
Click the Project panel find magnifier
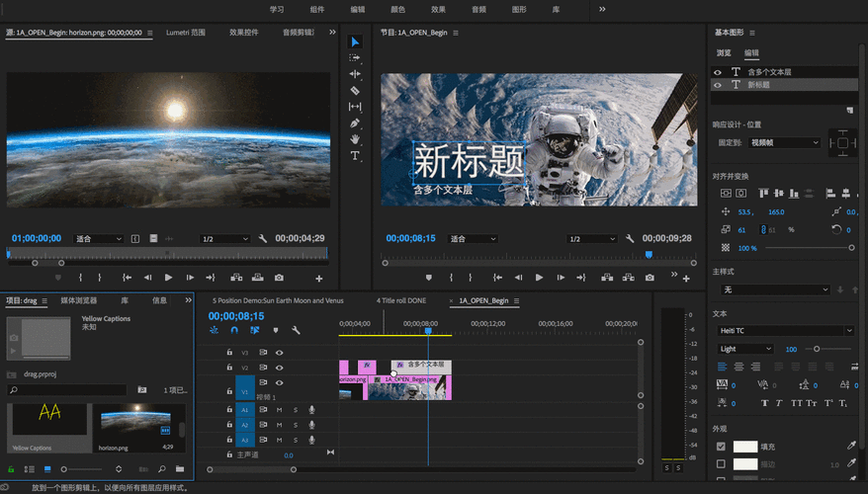pos(162,469)
